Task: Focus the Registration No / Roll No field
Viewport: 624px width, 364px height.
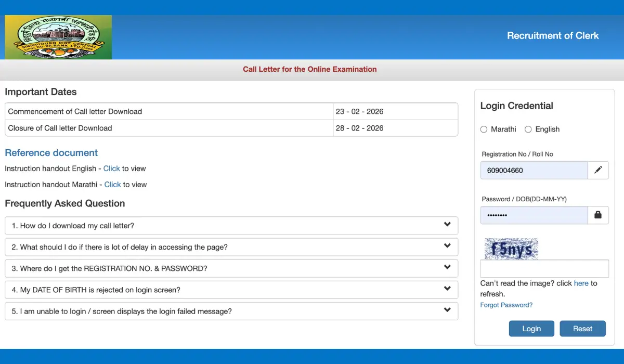Action: click(x=534, y=170)
